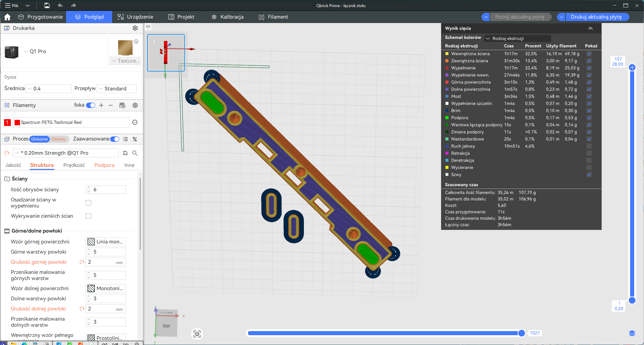The width and height of the screenshot is (644, 345).
Task: Reset Grubość górnej powłoki value
Action: coord(82,262)
